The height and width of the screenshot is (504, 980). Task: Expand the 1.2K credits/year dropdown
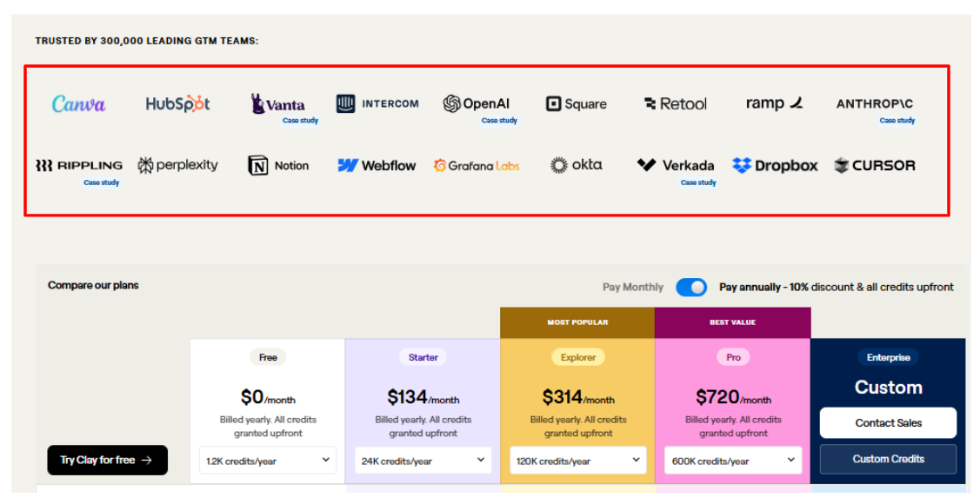[x=268, y=461]
